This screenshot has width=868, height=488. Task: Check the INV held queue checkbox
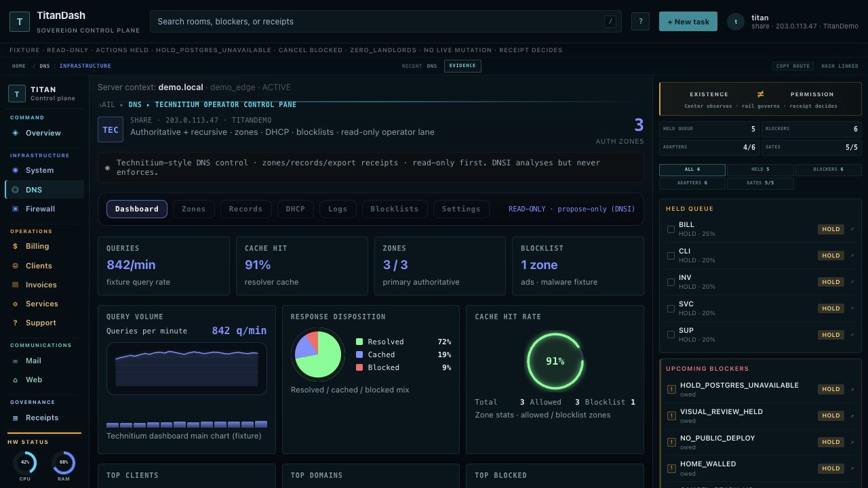coord(671,282)
